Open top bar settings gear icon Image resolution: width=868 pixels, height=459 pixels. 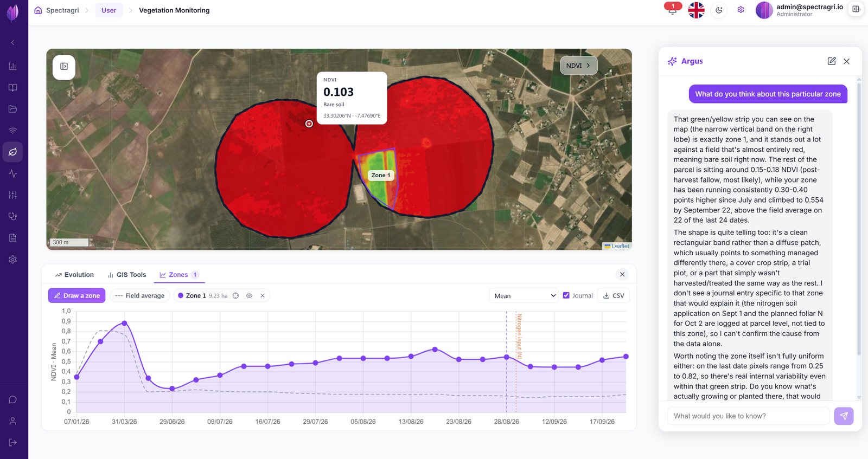coord(741,10)
